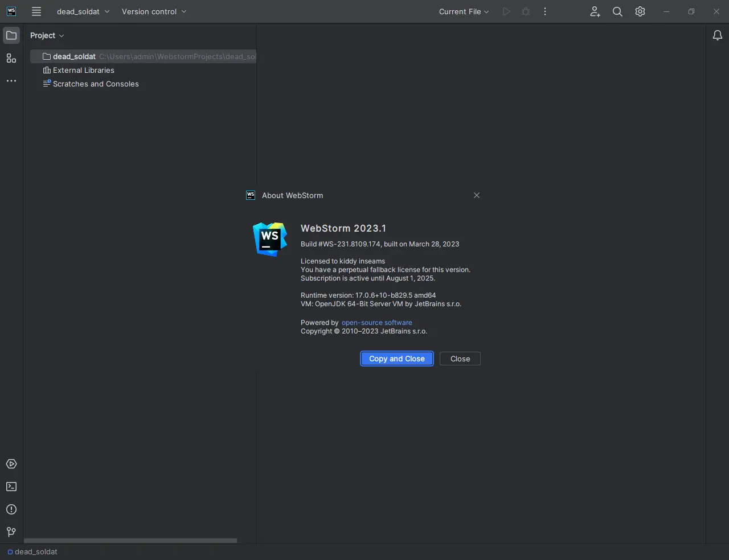Viewport: 729px width, 560px height.
Task: Restore down the WebStorm window
Action: coord(691,11)
